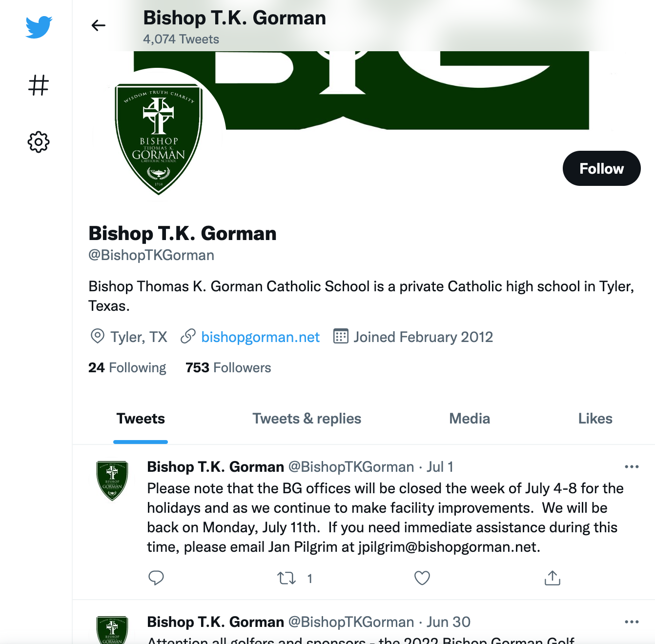Open the more options menu on the Jun 30 tweet
The width and height of the screenshot is (655, 644).
click(632, 622)
